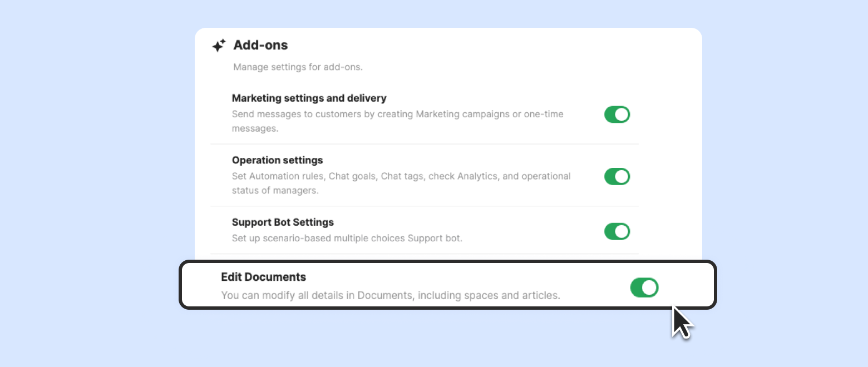Disable the Marketing settings and delivery toggle
868x367 pixels.
pos(617,115)
